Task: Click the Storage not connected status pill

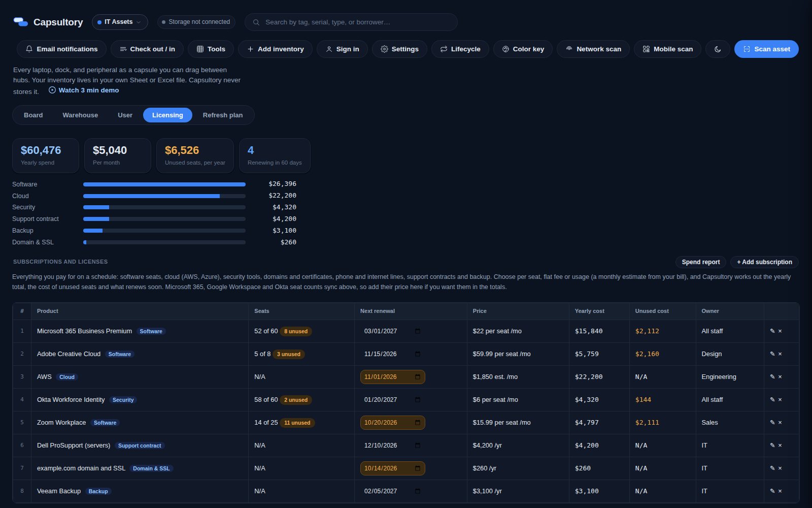Action: pyautogui.click(x=196, y=22)
